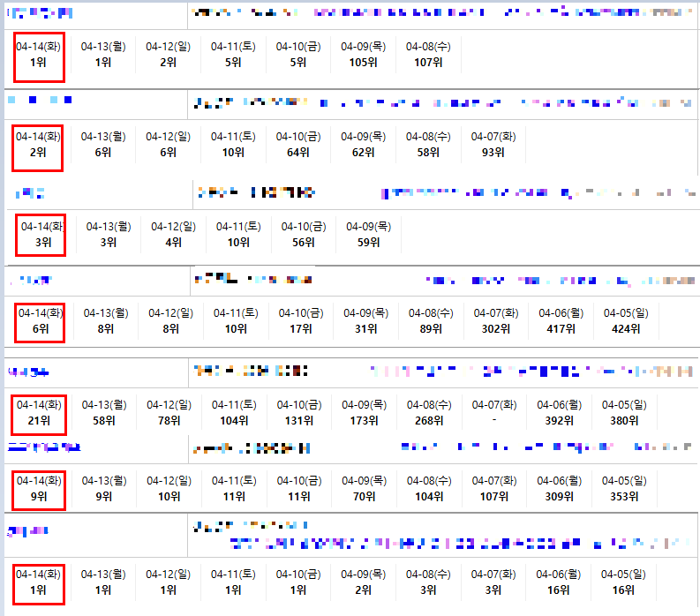Screen dimensions: 700x616
Task: Click the 04-12(일) 8위 cell
Action: pyautogui.click(x=171, y=321)
